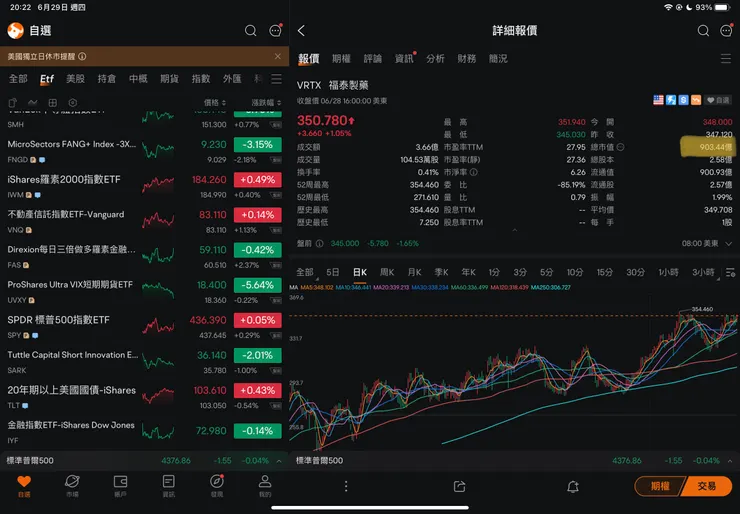The height and width of the screenshot is (514, 740).
Task: Switch to the 評論 quote tab
Action: pos(372,59)
